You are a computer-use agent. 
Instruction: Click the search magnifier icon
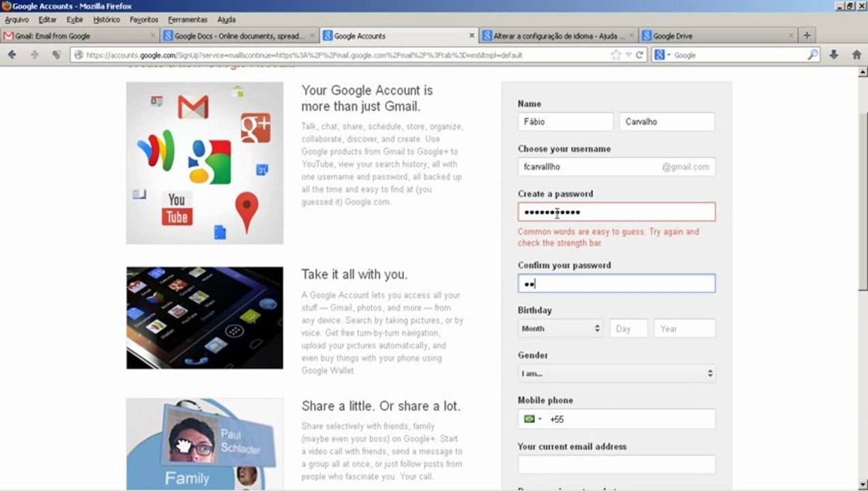pyautogui.click(x=813, y=55)
